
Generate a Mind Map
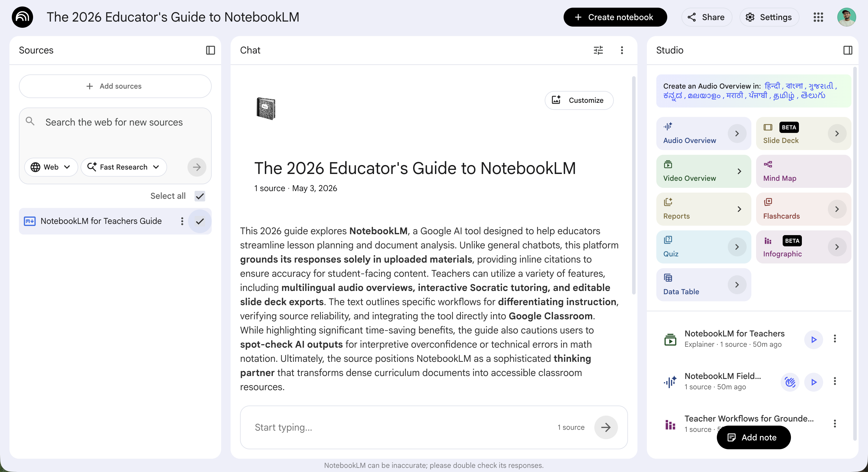click(x=803, y=171)
